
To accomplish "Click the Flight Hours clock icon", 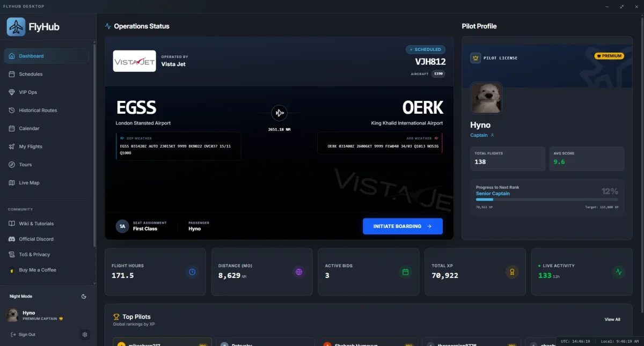I will click(x=192, y=272).
